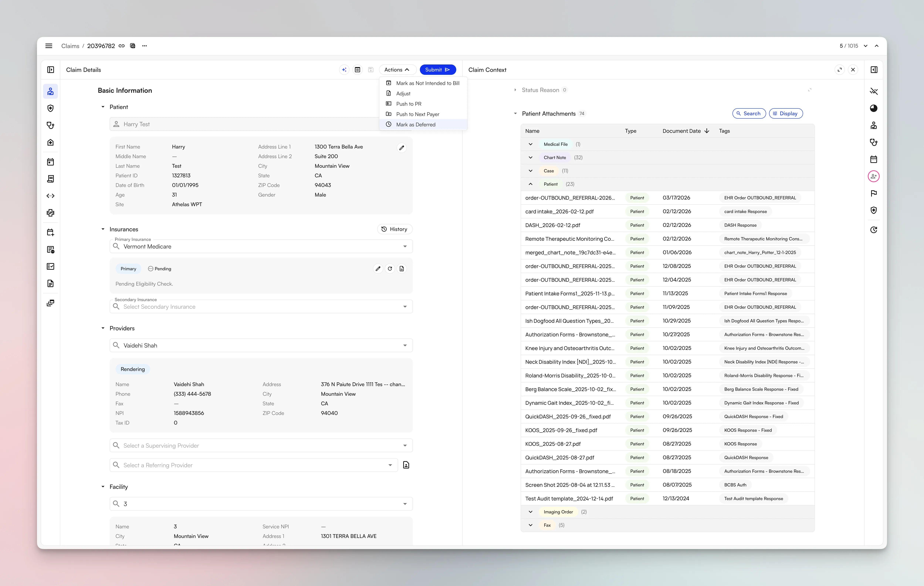
Task: Submit the claim
Action: tap(438, 70)
